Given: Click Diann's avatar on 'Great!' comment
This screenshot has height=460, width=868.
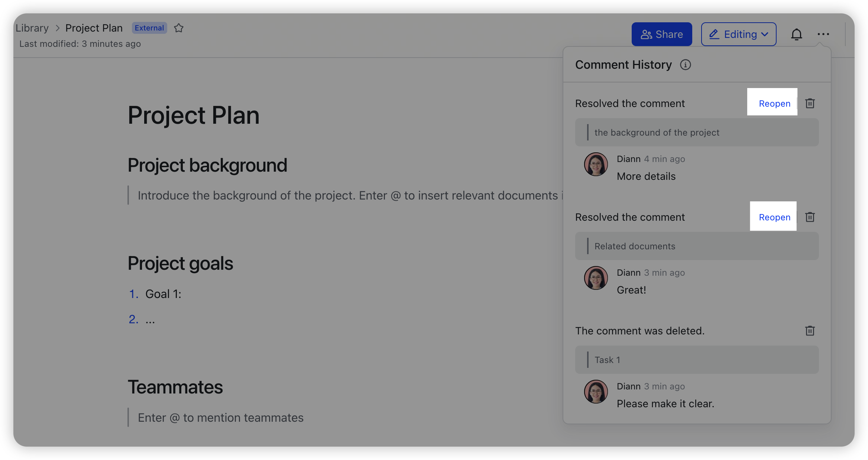Looking at the screenshot, I should point(596,278).
